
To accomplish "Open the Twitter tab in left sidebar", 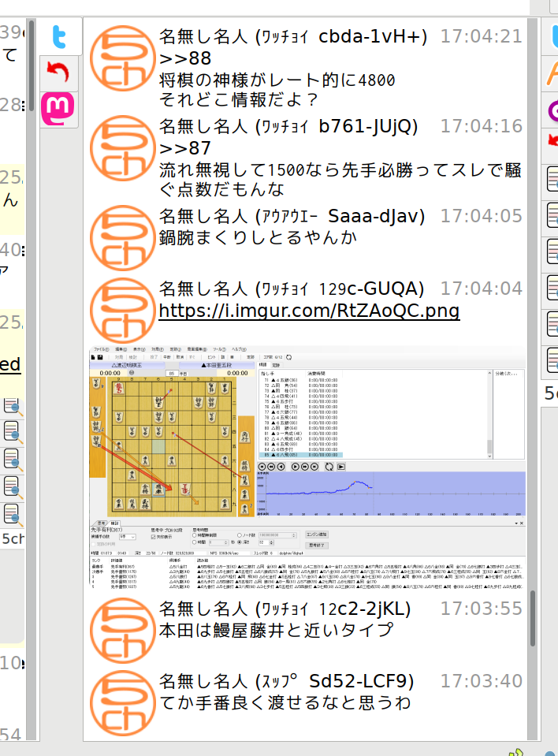I will pyautogui.click(x=60, y=37).
